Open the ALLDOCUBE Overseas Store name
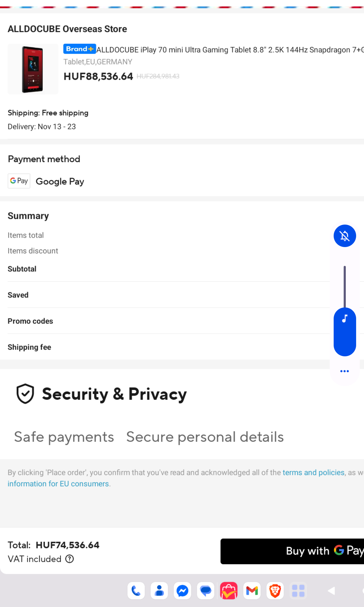The image size is (364, 607). pyautogui.click(x=67, y=29)
